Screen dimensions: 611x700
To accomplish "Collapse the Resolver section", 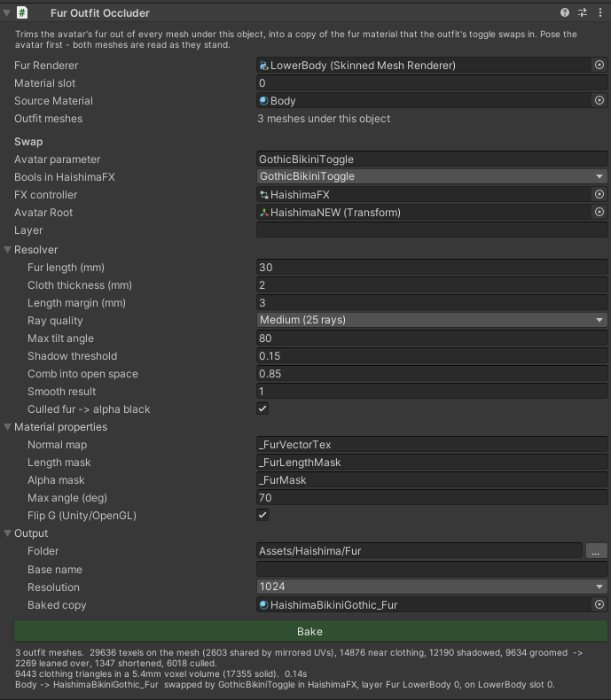I will (7, 250).
